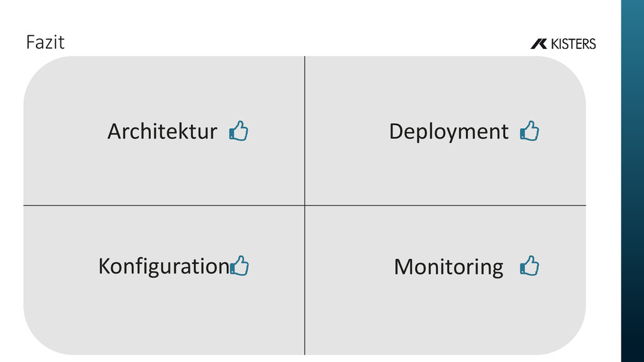Click the Architektur label
644x362 pixels.
coord(162,131)
